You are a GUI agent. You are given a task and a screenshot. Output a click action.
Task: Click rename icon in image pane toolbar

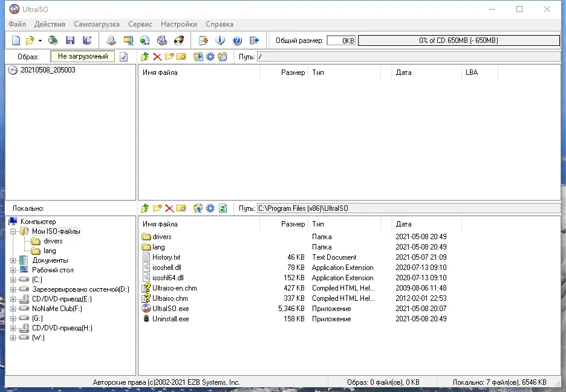(x=181, y=57)
